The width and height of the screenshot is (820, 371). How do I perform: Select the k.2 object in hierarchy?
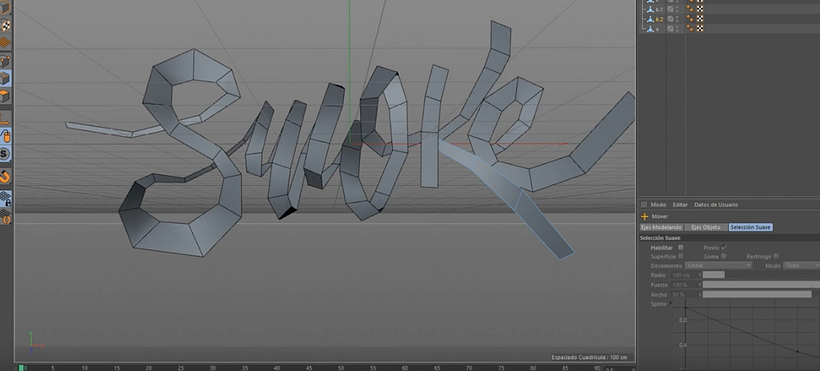pyautogui.click(x=659, y=19)
